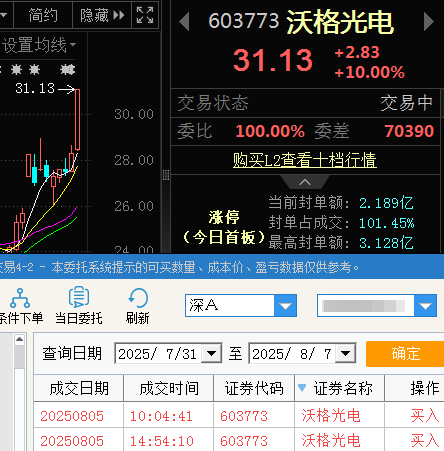Open the 设置均线 moving average dropdown
The image size is (444, 451).
[x=39, y=45]
